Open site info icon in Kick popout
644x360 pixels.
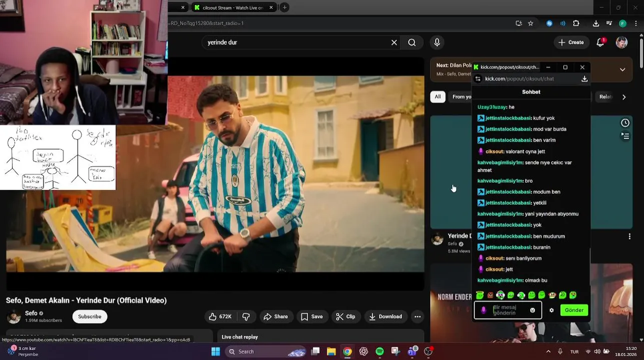click(478, 79)
